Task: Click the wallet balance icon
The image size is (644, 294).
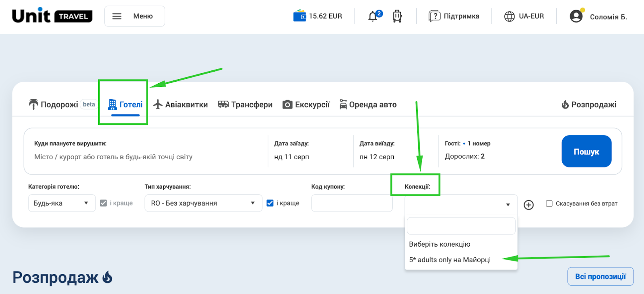Action: click(299, 16)
